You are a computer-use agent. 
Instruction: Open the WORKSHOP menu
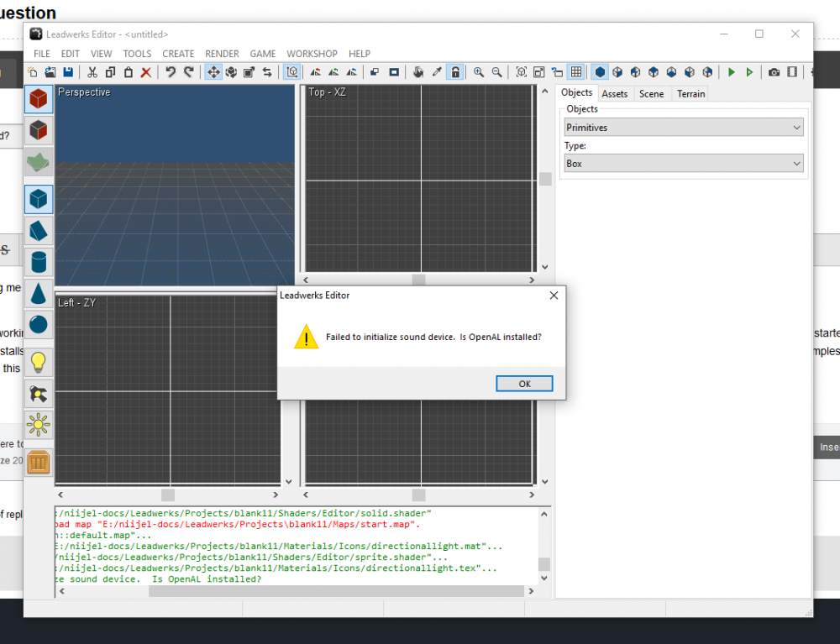[312, 54]
